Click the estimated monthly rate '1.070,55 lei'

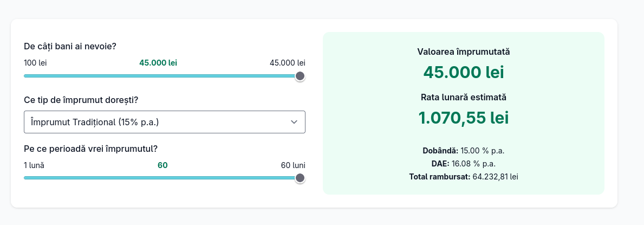pyautogui.click(x=463, y=117)
